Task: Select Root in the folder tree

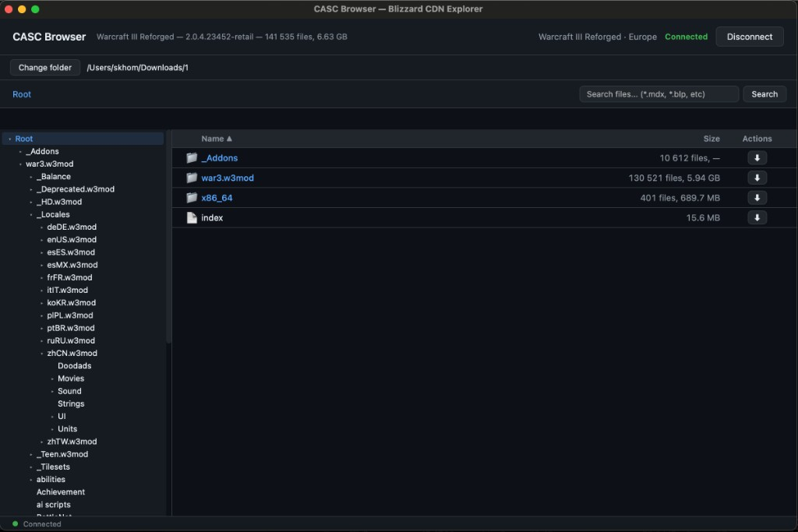Action: [x=24, y=139]
